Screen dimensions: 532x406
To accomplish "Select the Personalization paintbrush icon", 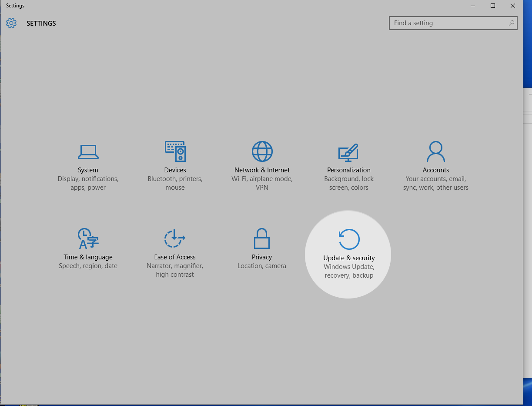I will pos(348,152).
